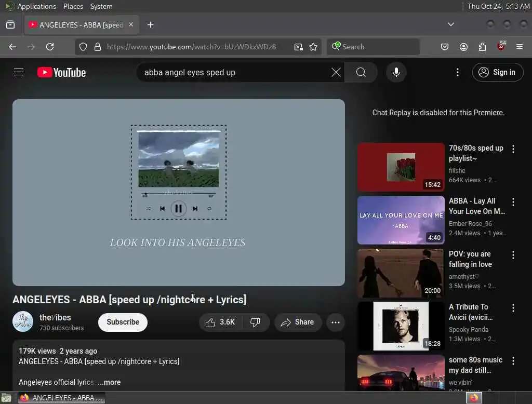Go to the YouTube home logo
Image resolution: width=532 pixels, height=404 pixels.
62,72
